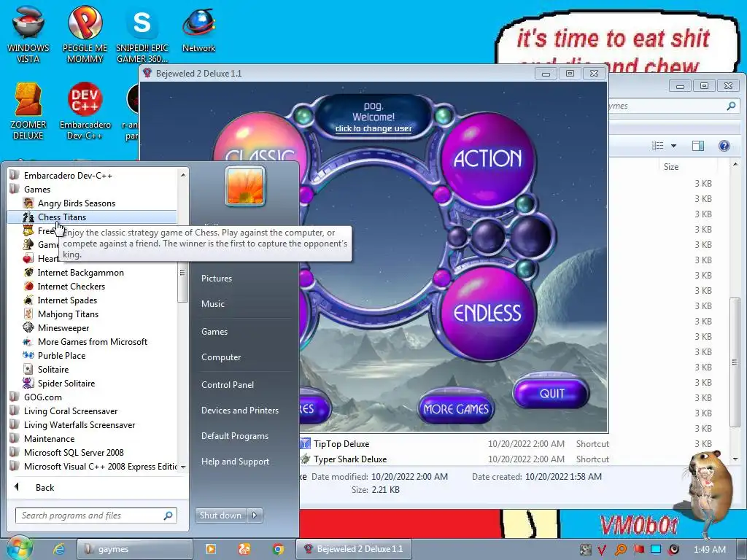The image size is (747, 560).
Task: Click the Bejeweled MORE GAMES button
Action: pyautogui.click(x=456, y=408)
